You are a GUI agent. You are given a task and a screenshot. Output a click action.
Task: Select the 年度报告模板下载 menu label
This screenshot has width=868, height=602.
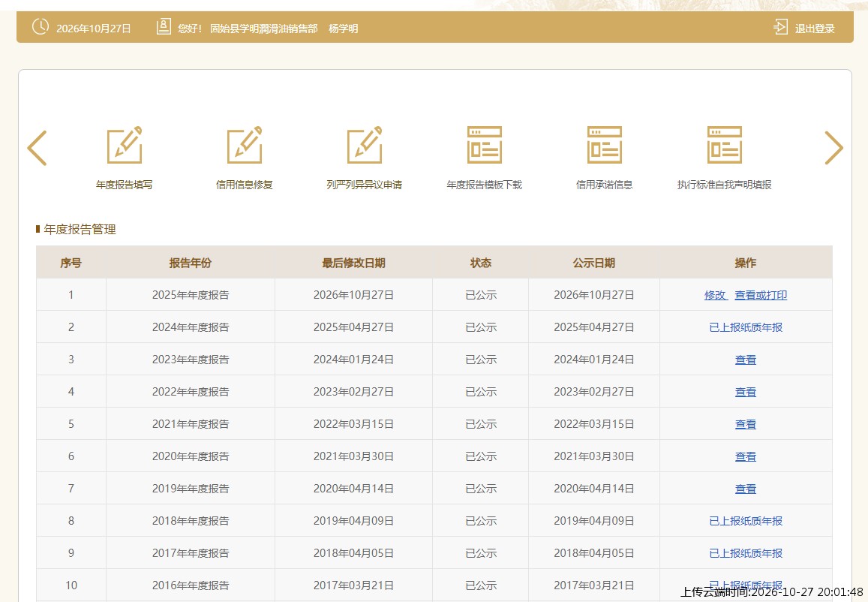(485, 185)
